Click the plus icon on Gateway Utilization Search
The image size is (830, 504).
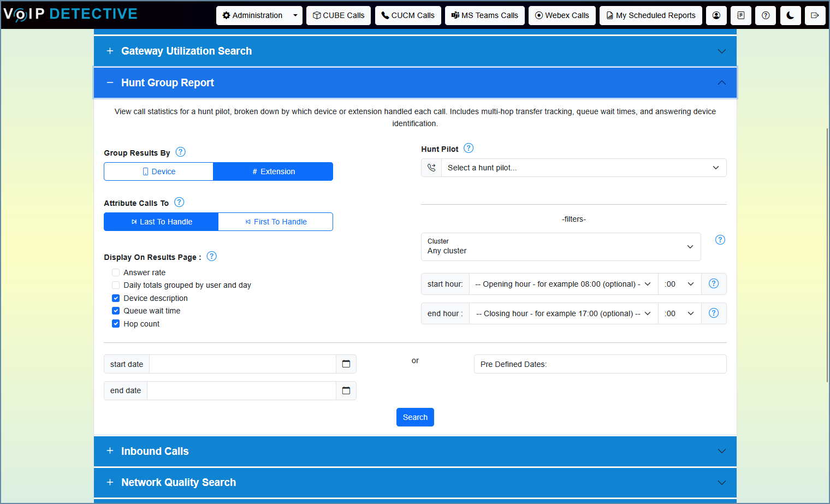pos(110,51)
